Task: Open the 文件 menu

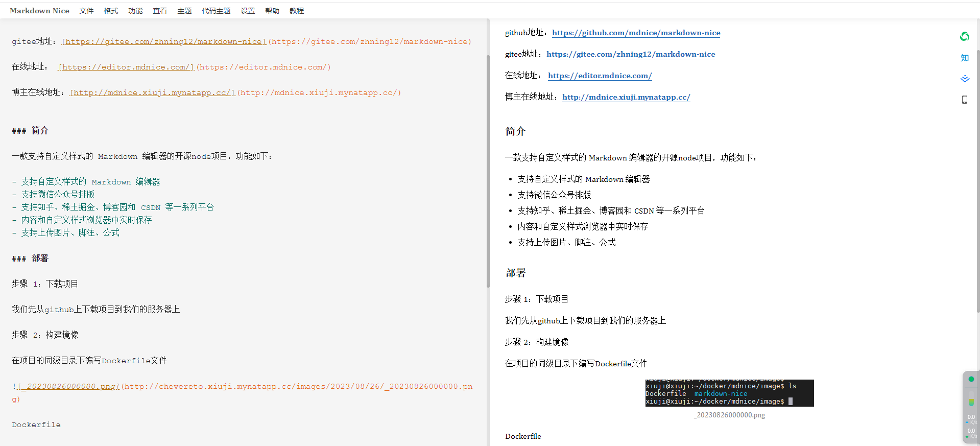Action: click(86, 11)
